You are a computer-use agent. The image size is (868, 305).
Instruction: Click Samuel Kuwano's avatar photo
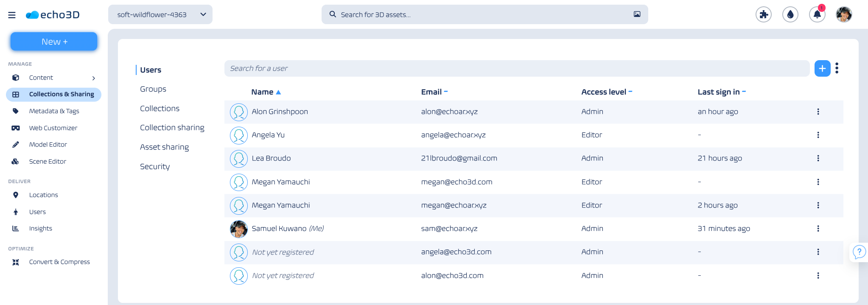(x=239, y=229)
